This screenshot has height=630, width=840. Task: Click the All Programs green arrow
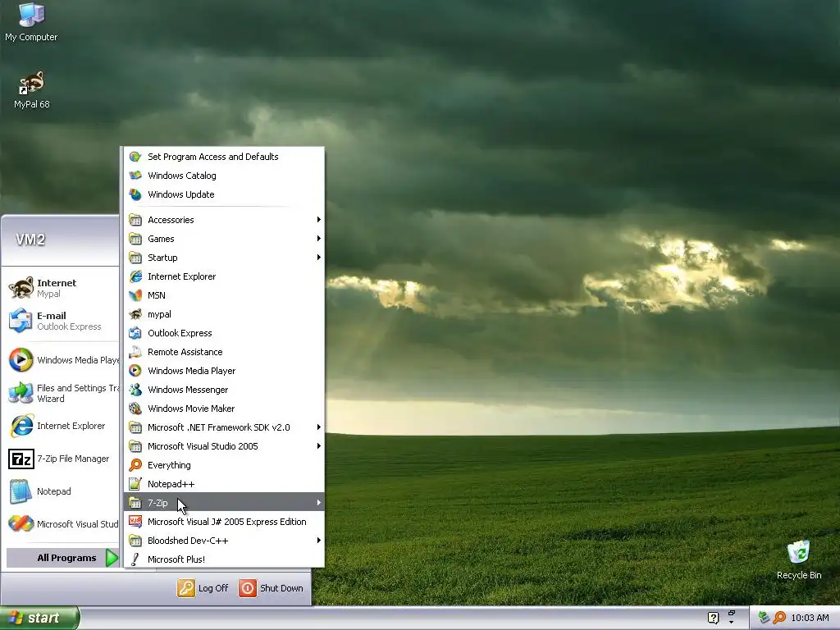click(112, 558)
